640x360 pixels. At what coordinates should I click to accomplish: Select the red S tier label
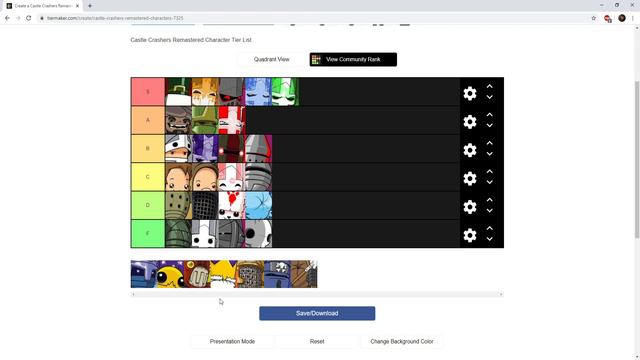tap(148, 92)
